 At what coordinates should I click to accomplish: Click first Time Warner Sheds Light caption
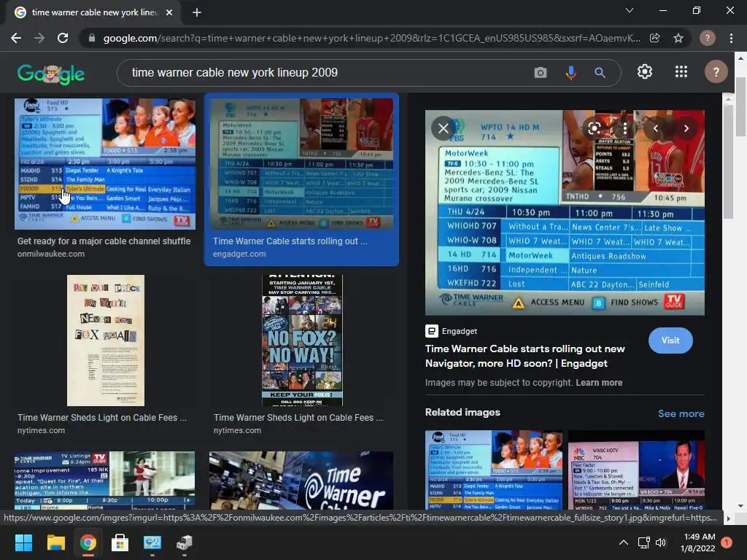tap(102, 418)
